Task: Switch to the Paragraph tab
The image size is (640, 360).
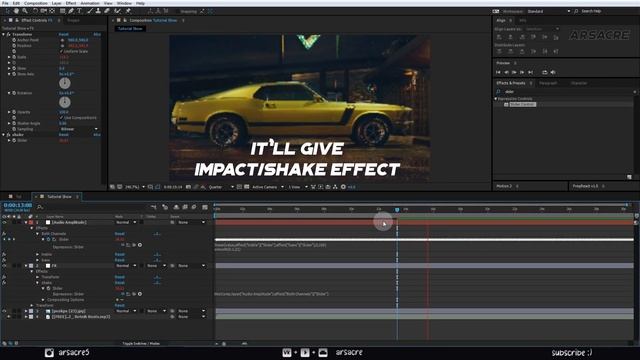Action: coord(548,83)
